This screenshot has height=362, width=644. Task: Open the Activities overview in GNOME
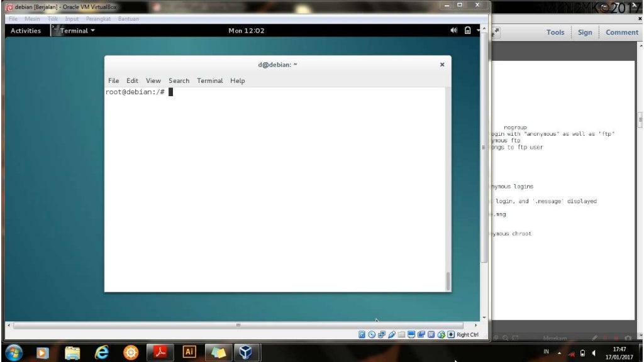(26, 31)
